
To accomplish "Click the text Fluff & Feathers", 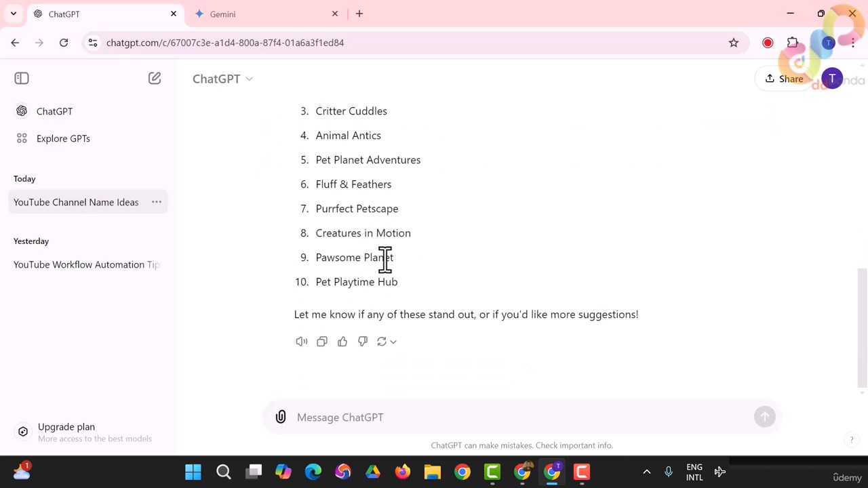I will click(353, 184).
